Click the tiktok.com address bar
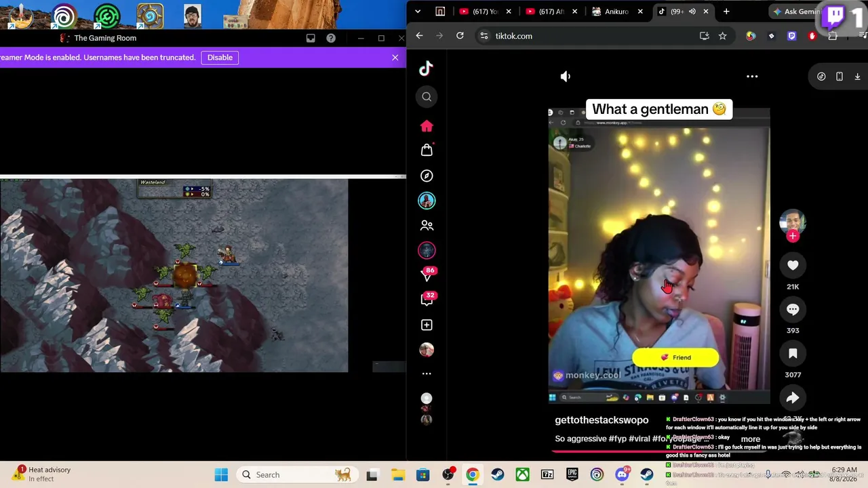 click(590, 36)
